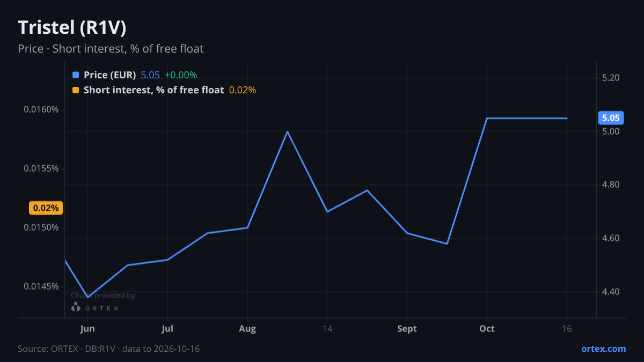This screenshot has width=644, height=362.
Task: Click the Aug x-axis label
Action: [x=247, y=329]
